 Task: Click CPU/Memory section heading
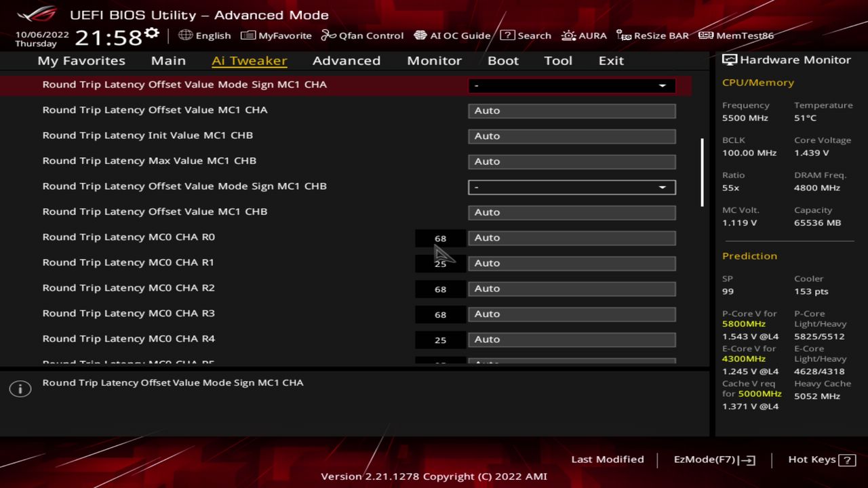tap(758, 82)
